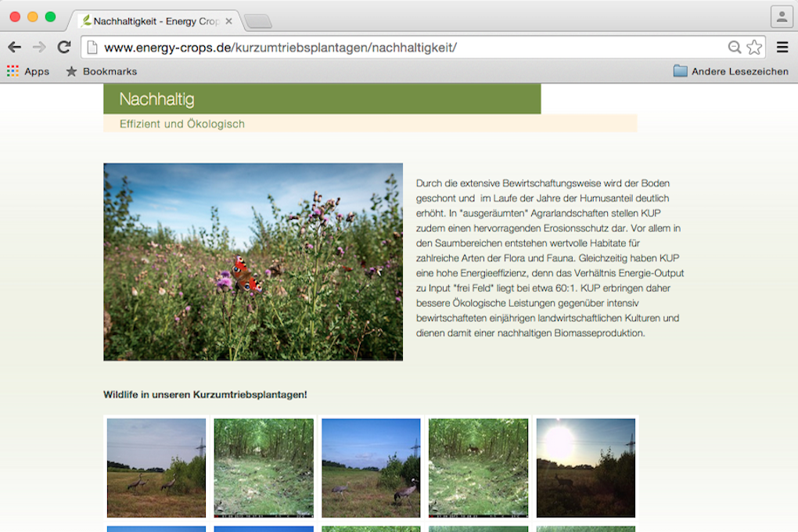Open the third thumbnail with cranes under blue sky

(x=371, y=468)
